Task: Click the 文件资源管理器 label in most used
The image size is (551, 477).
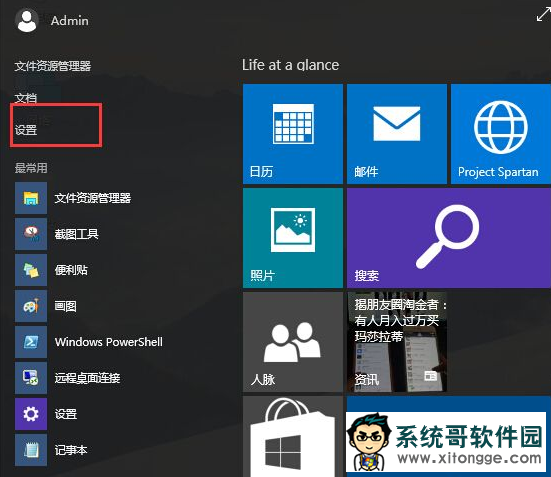Action: click(x=93, y=198)
